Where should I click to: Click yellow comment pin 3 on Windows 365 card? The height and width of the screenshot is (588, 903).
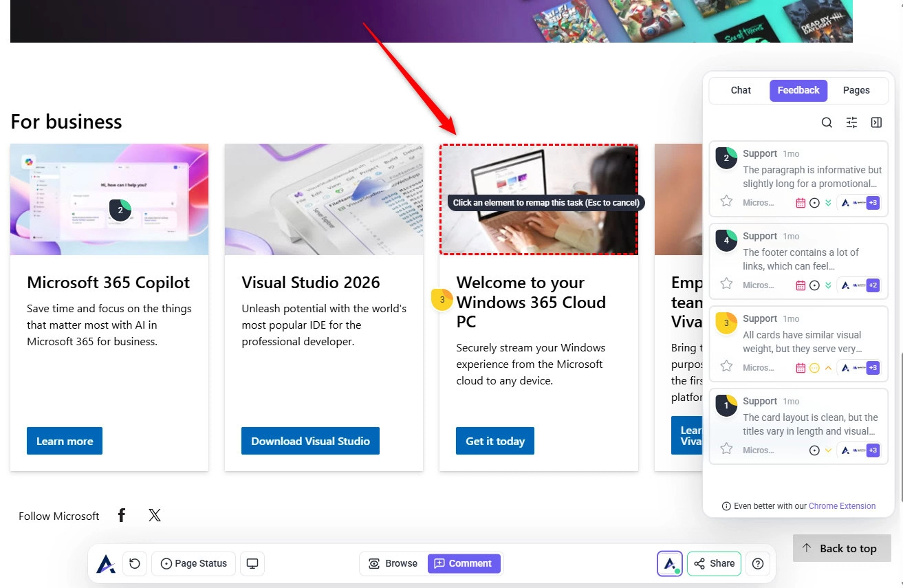(x=442, y=300)
